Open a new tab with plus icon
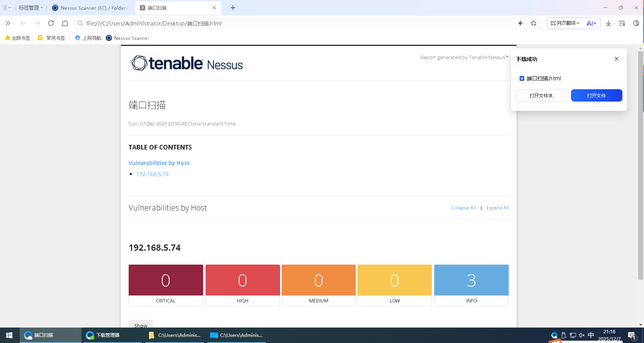 coord(233,8)
